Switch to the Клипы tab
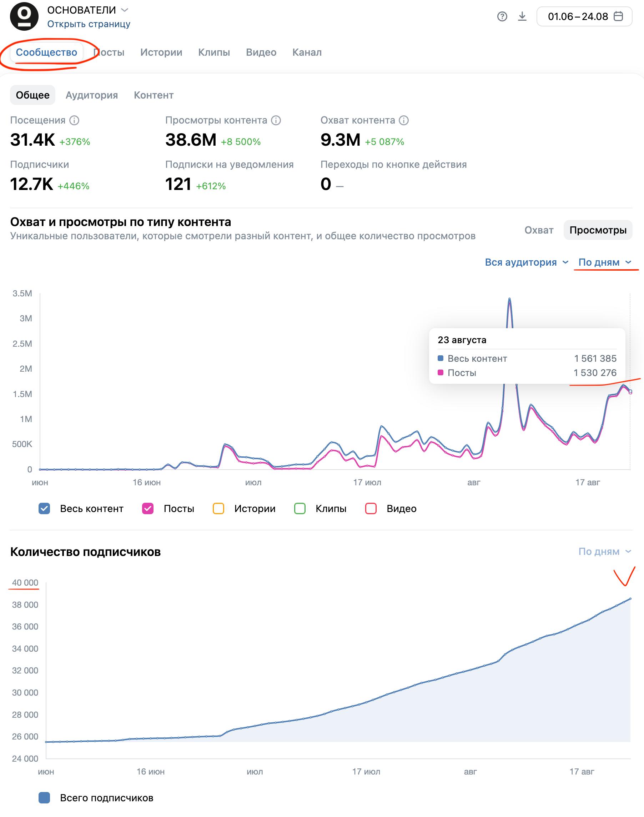 [214, 52]
